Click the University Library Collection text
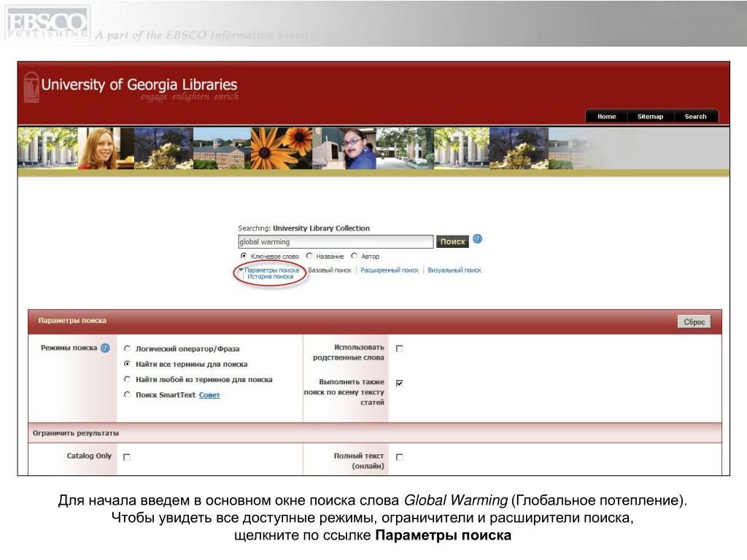Viewport: 747px width, 560px height. coord(321,228)
